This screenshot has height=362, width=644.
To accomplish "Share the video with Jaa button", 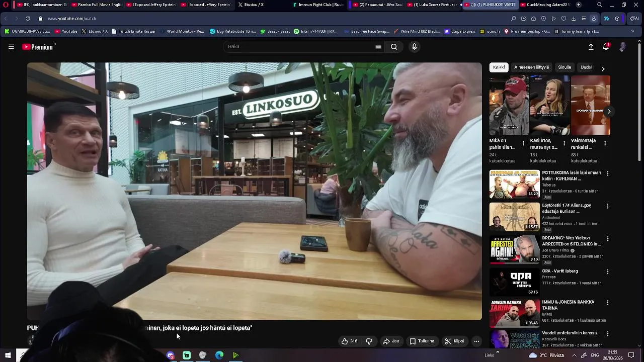I will pyautogui.click(x=391, y=341).
